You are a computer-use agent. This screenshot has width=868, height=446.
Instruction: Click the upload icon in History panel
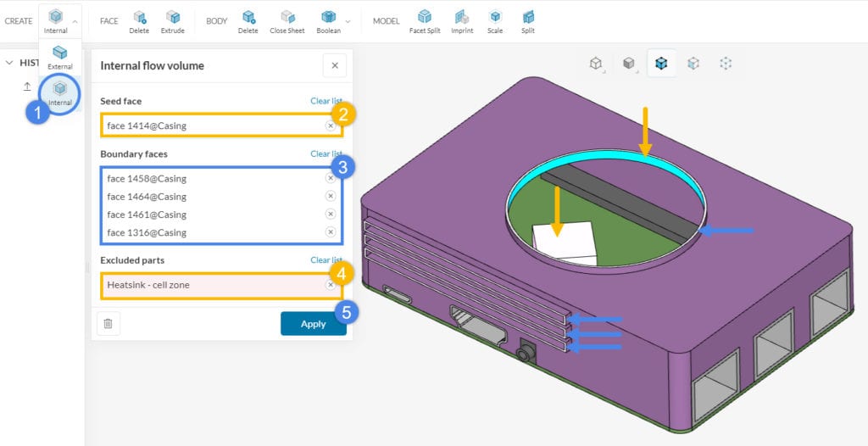pyautogui.click(x=26, y=87)
